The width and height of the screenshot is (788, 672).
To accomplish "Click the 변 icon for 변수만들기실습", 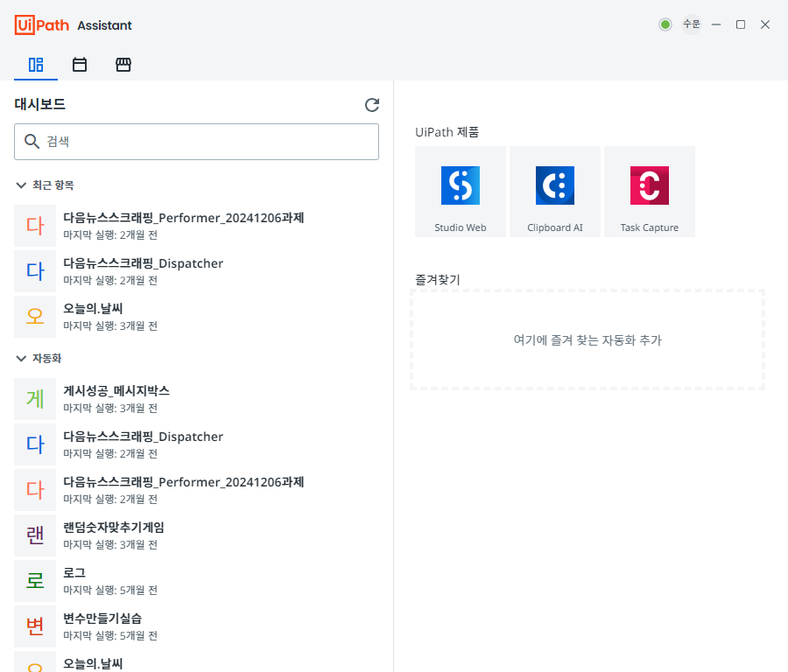I will click(35, 626).
